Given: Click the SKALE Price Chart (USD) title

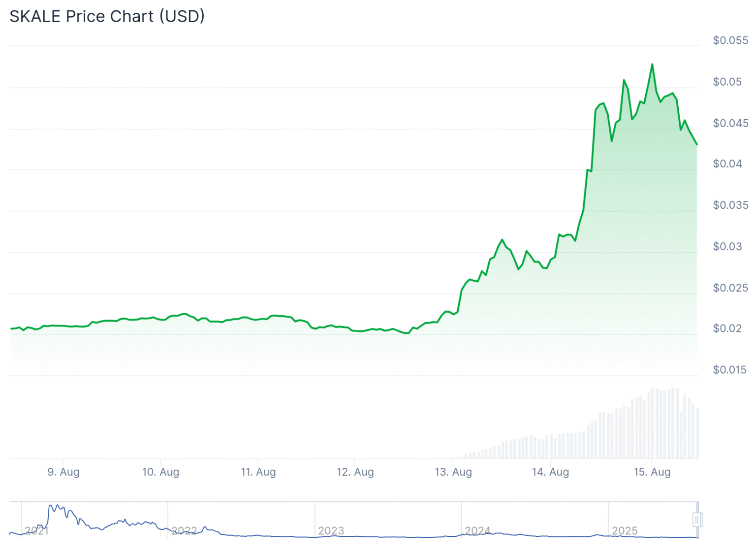Looking at the screenshot, I should click(107, 16).
